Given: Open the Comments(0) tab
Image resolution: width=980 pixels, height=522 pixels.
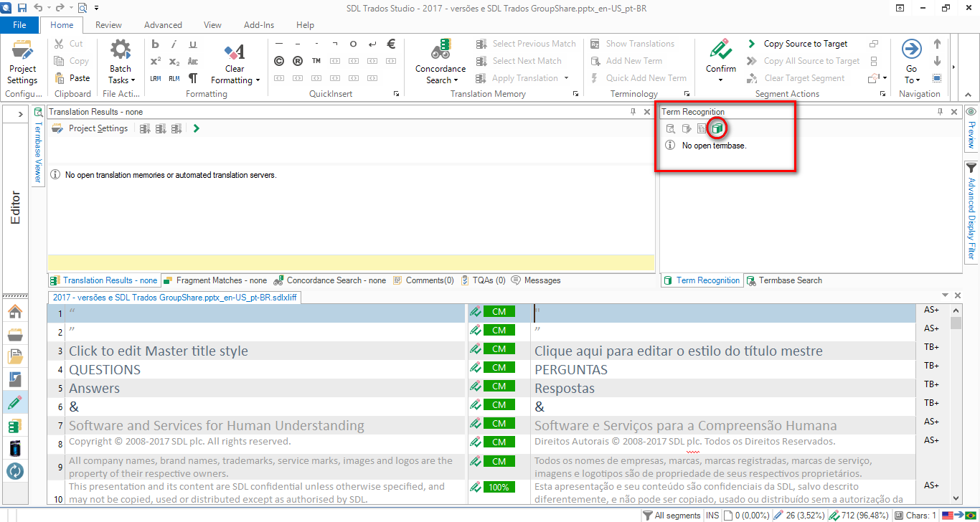Looking at the screenshot, I should [x=423, y=280].
